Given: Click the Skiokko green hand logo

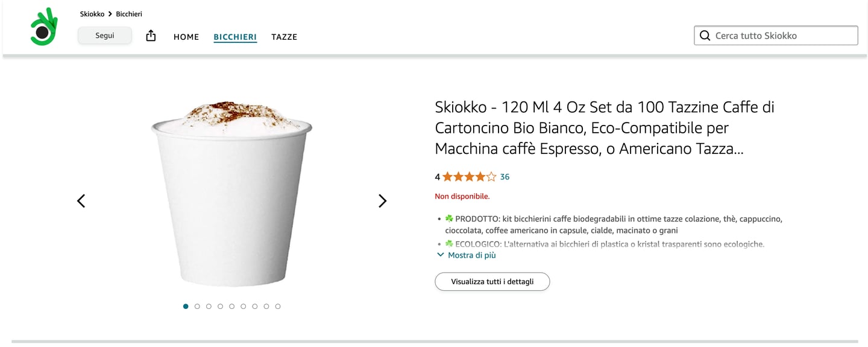Looking at the screenshot, I should (43, 28).
